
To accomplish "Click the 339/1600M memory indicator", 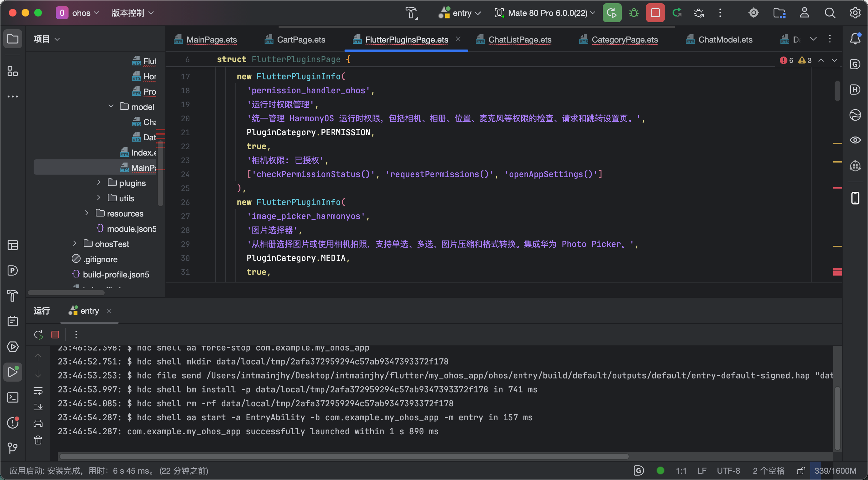I will tap(835, 470).
